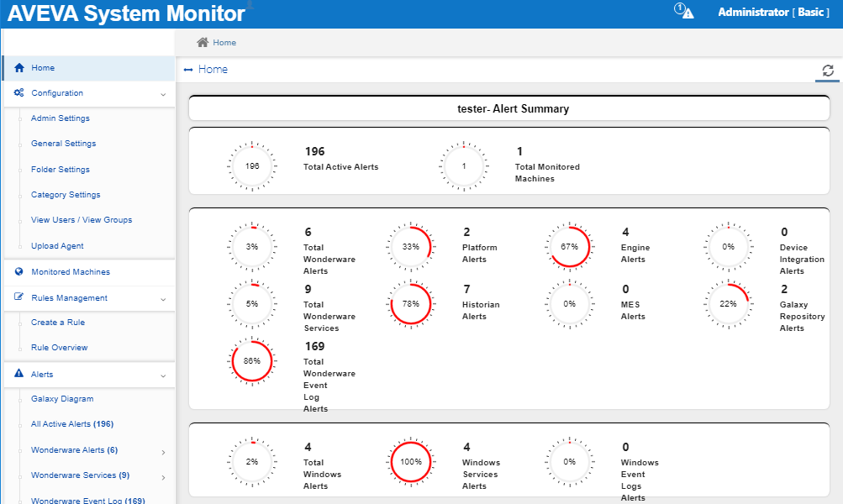
Task: Click the 67% Engine Alerts gauge
Action: (569, 247)
